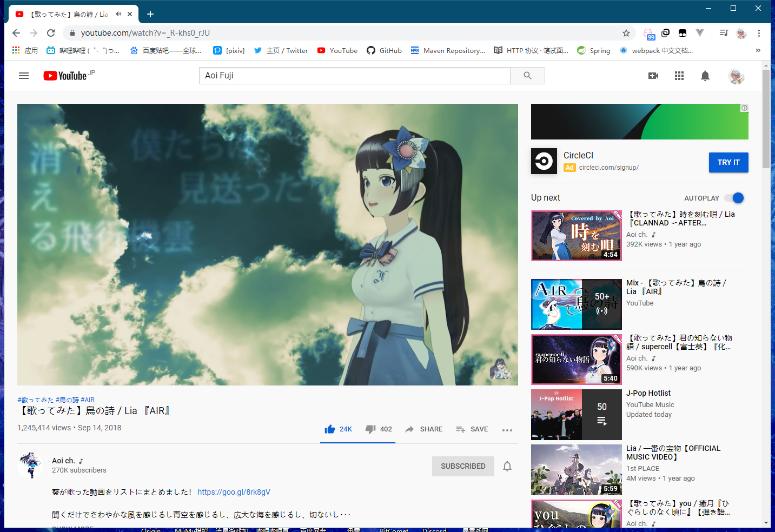Open the J-Pop Hotlist playlist thumbnail
This screenshot has width=775, height=532.
[577, 415]
